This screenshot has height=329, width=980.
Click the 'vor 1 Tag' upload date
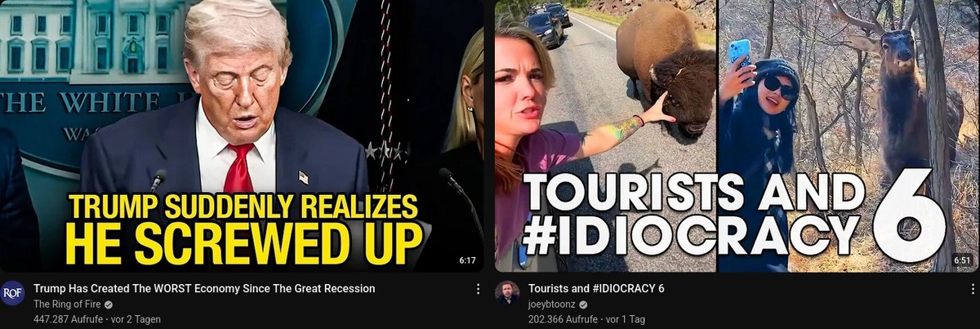click(626, 319)
